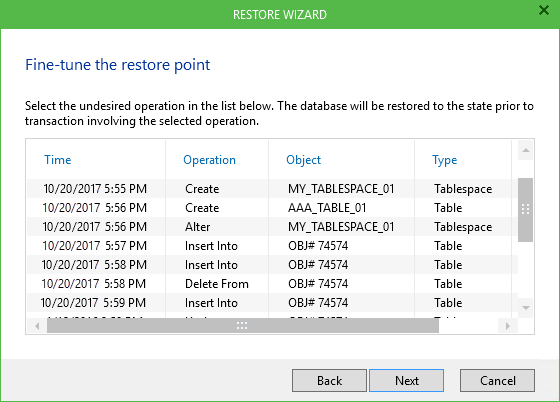Click the scroll left arrow
560x402 pixels.
pos(37,326)
